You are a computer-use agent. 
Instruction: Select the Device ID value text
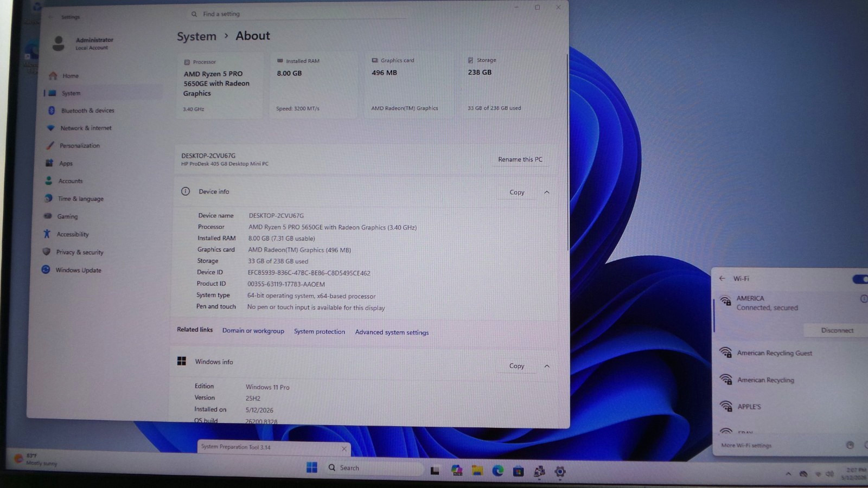309,273
